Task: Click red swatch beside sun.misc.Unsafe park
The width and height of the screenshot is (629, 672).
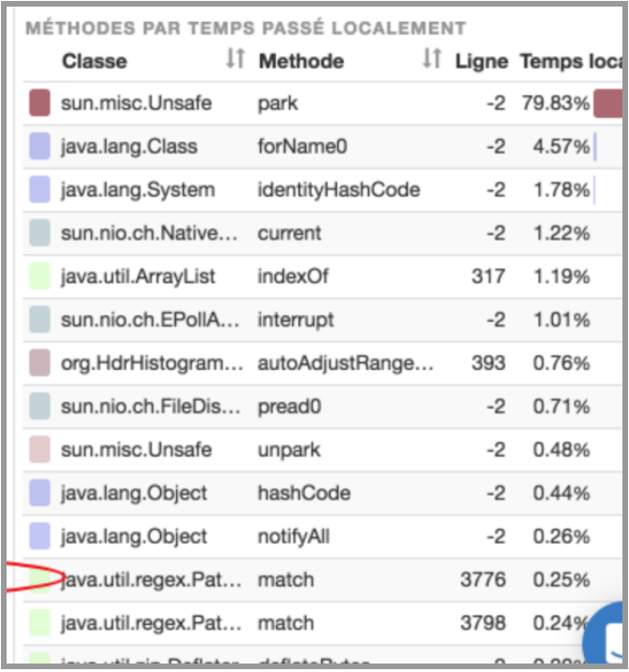Action: pyautogui.click(x=40, y=103)
